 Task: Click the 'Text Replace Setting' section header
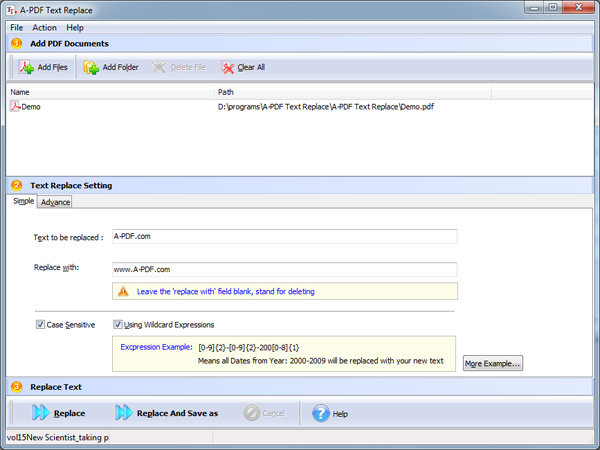click(x=71, y=186)
